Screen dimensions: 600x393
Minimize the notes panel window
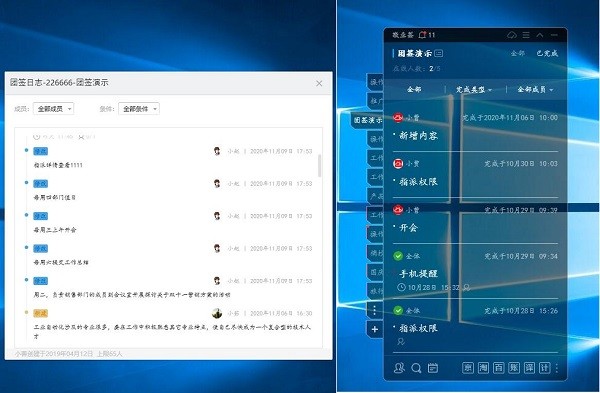click(x=554, y=35)
